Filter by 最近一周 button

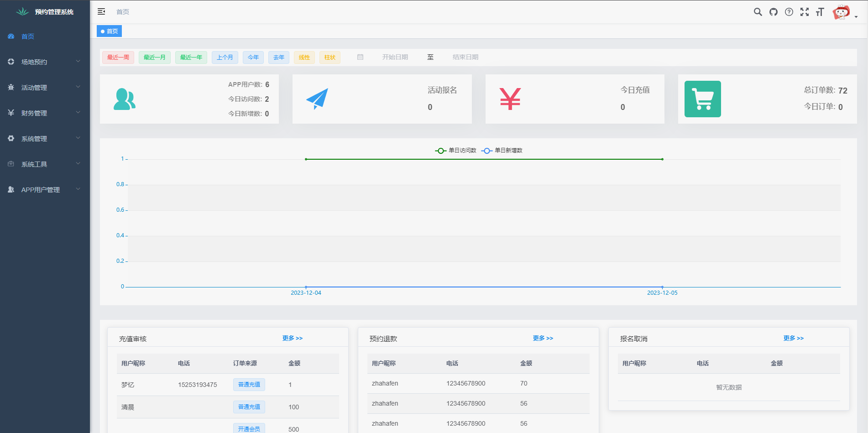[x=118, y=57]
